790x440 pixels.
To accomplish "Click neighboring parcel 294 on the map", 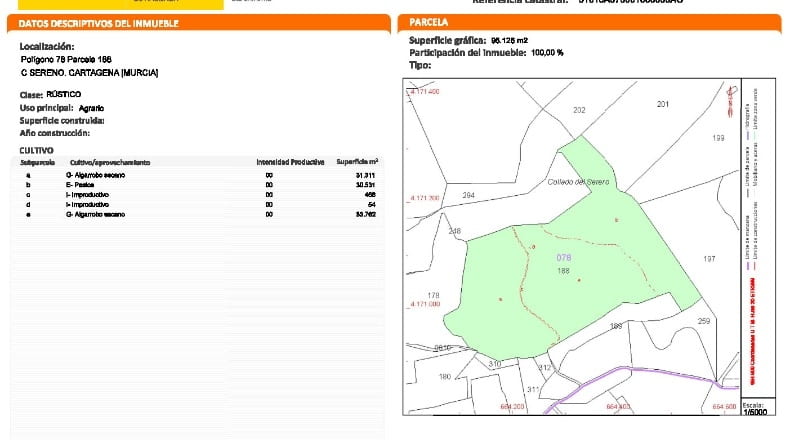I will pos(469,195).
